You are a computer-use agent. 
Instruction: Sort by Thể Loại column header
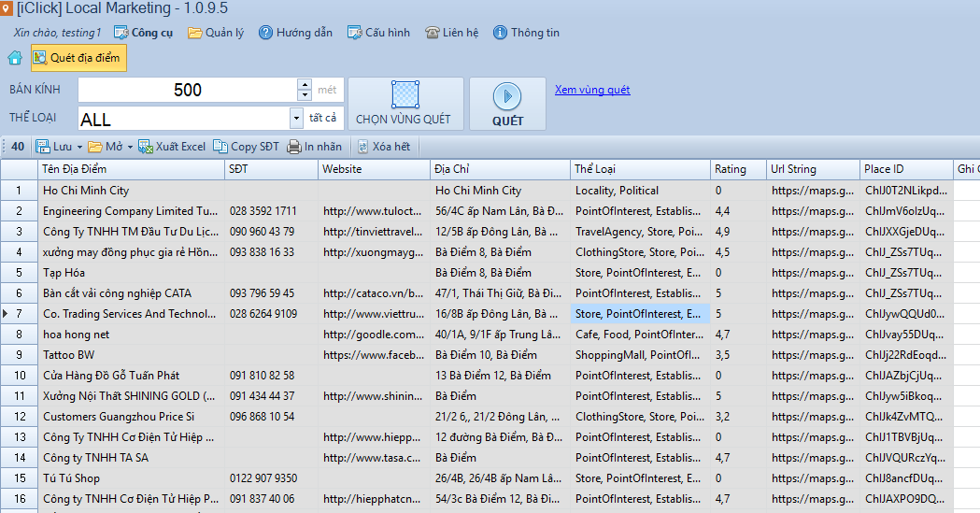640,169
